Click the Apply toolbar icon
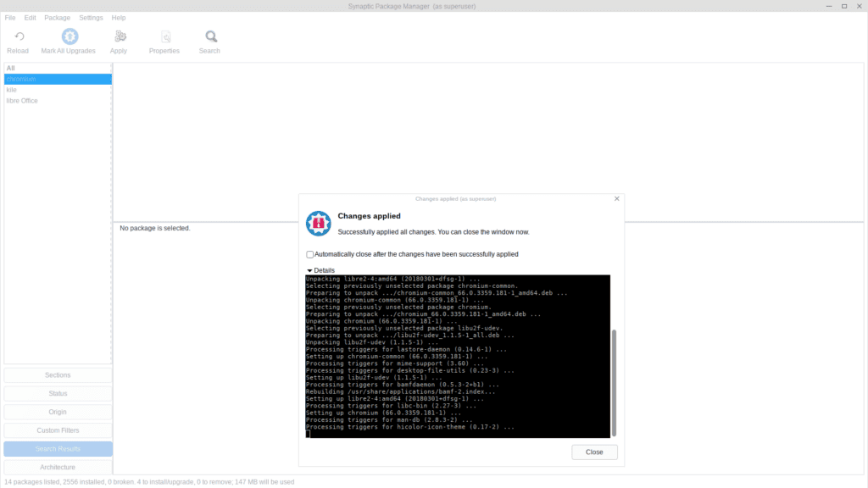Image resolution: width=868 pixels, height=488 pixels. pos(120,37)
